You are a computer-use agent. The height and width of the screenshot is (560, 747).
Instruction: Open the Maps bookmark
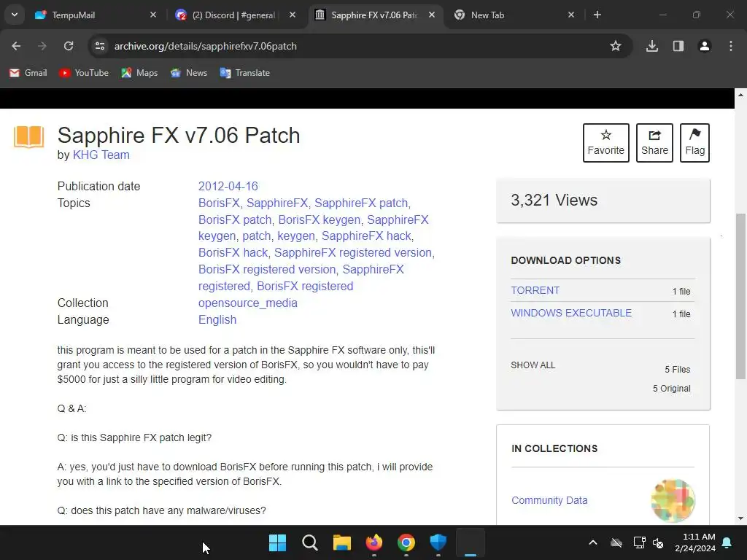click(139, 73)
